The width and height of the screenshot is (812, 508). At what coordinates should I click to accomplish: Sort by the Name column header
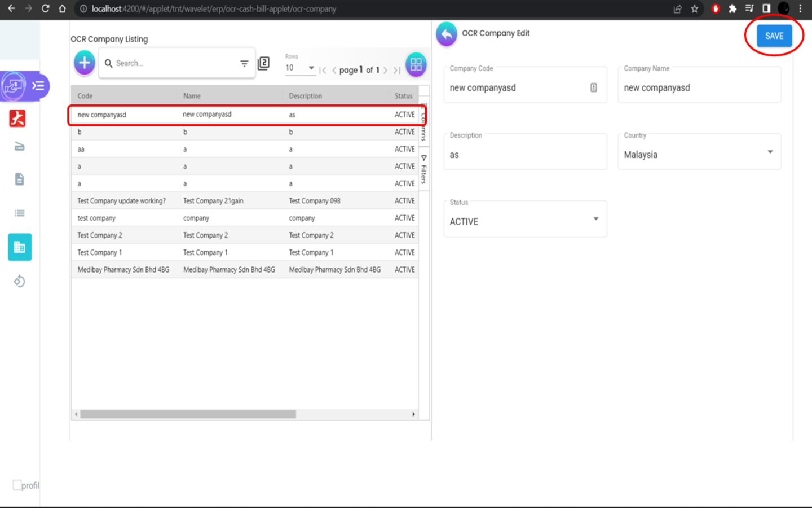(x=192, y=96)
